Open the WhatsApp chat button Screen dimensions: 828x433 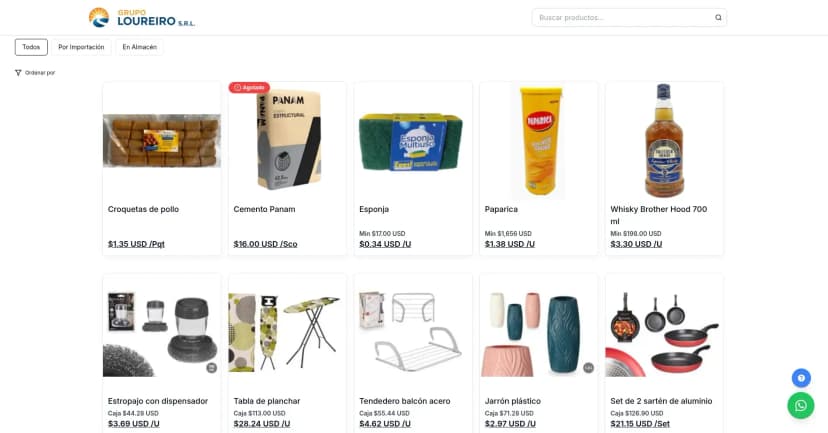click(801, 405)
